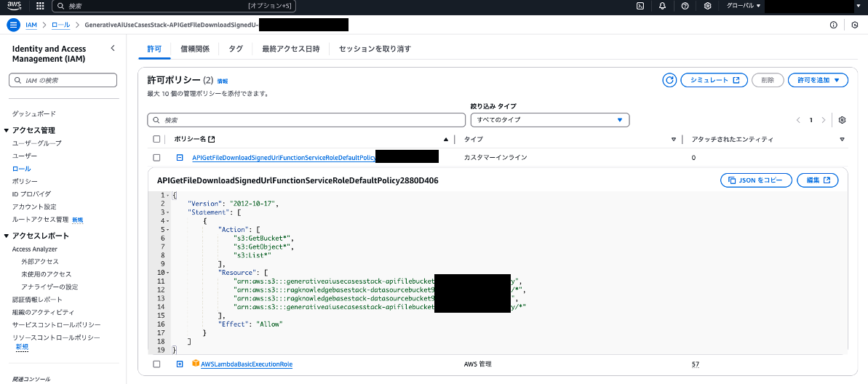This screenshot has height=384, width=868.
Task: Focus the policy 検索 filter field
Action: click(x=306, y=119)
